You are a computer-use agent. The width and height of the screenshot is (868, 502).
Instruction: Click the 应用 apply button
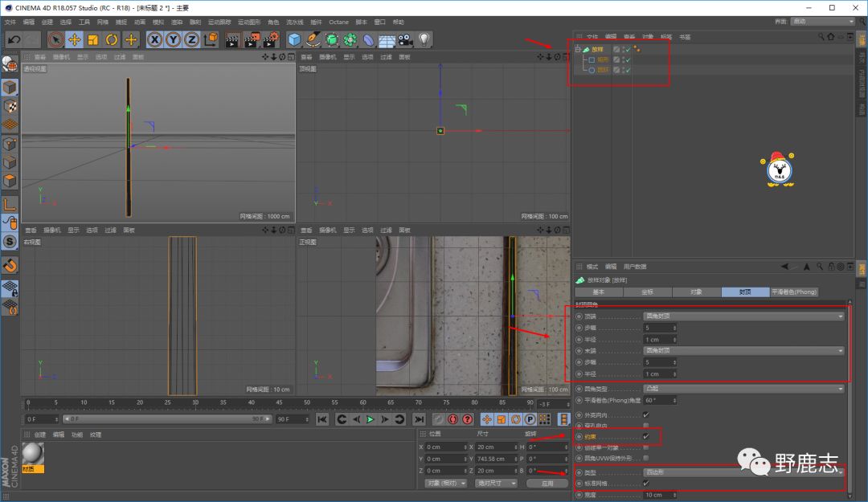click(547, 484)
